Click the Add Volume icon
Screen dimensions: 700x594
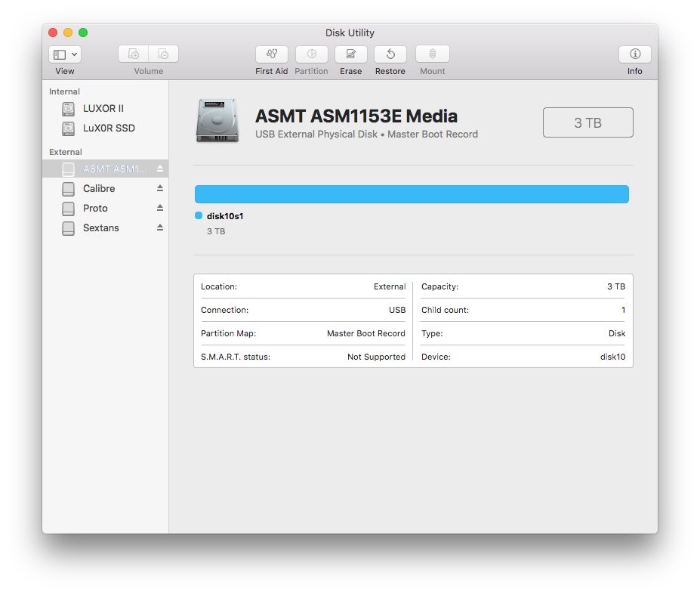[134, 54]
